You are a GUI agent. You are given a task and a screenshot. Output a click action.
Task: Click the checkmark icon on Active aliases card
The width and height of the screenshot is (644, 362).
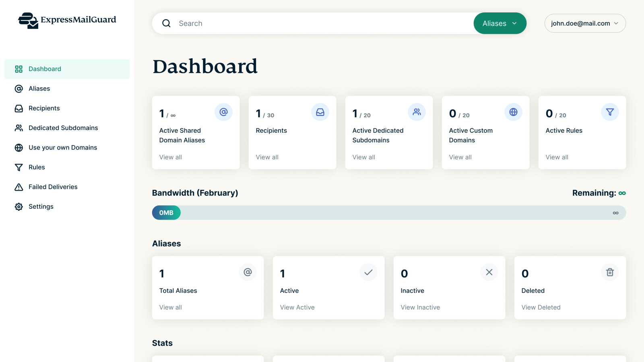tap(368, 272)
